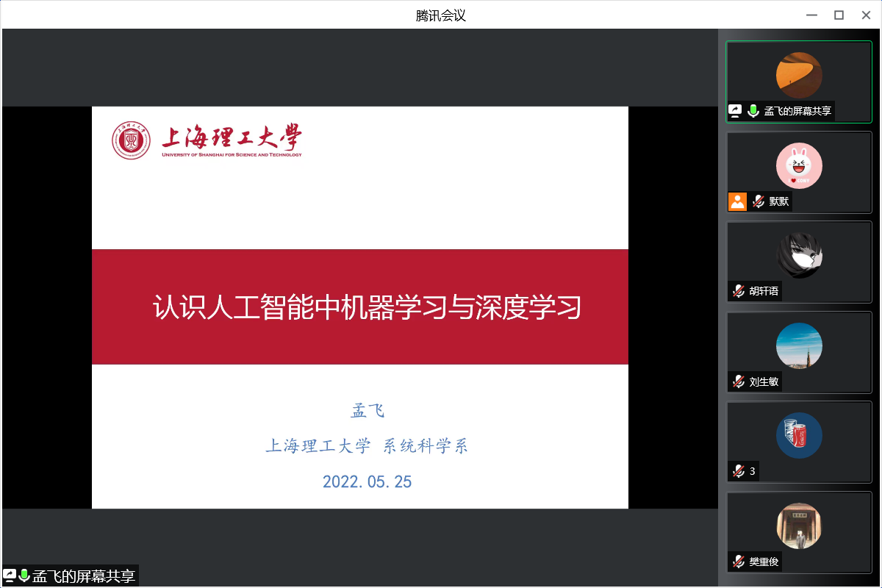Click the screen share icon in 孟飞's participant tile

coord(736,111)
